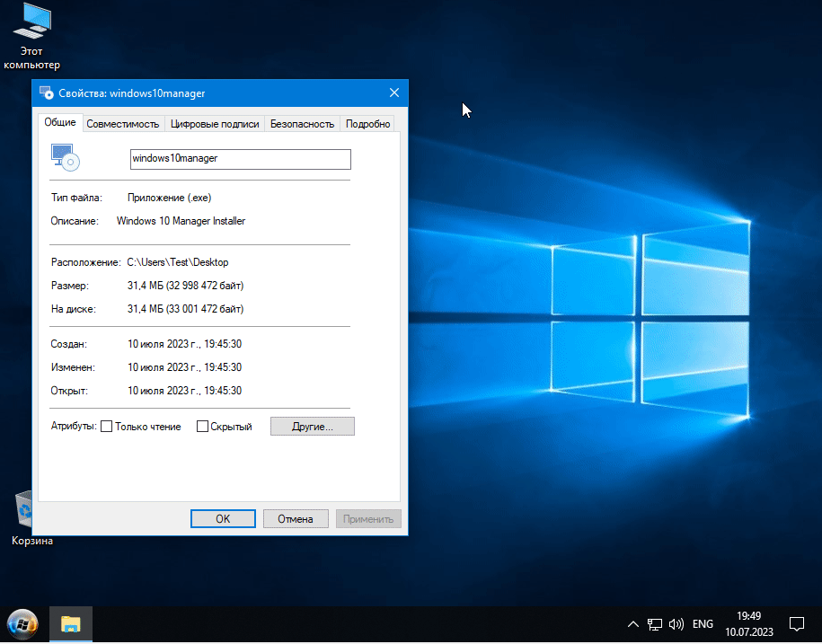Switch to the Общие tab
Screen dimensions: 822x644
click(x=60, y=123)
